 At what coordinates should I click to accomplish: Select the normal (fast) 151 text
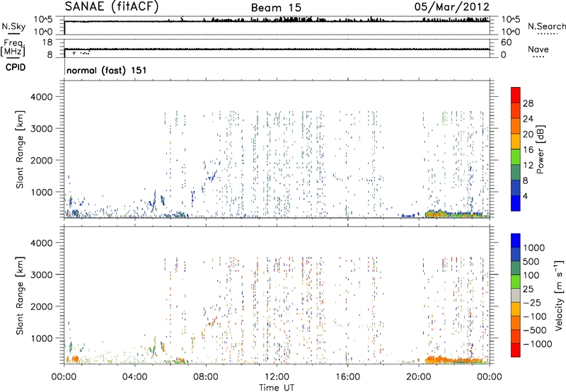[107, 70]
